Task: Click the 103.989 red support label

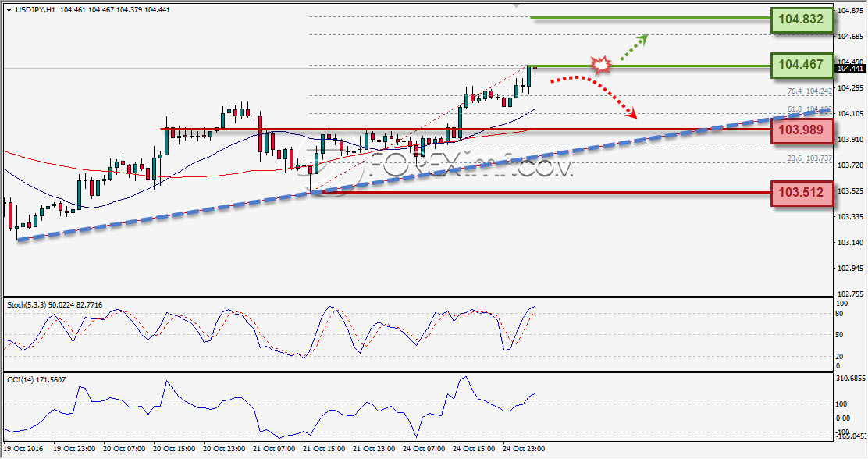Action: [x=802, y=130]
